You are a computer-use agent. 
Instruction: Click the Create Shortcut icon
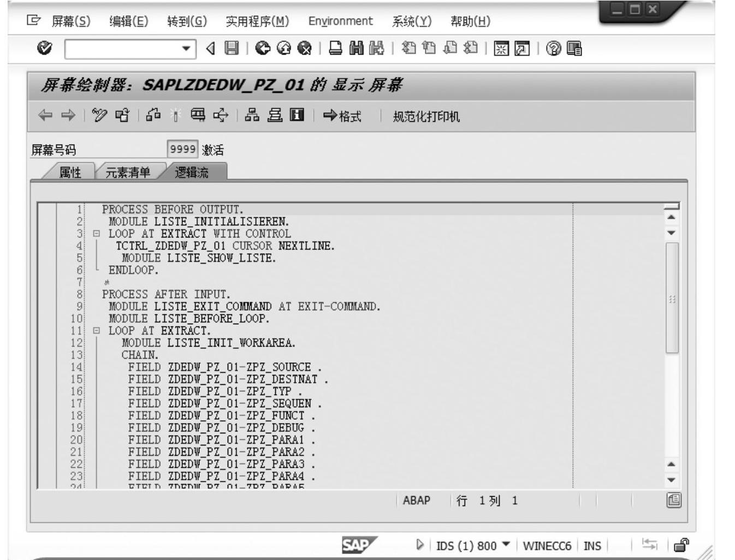point(522,49)
